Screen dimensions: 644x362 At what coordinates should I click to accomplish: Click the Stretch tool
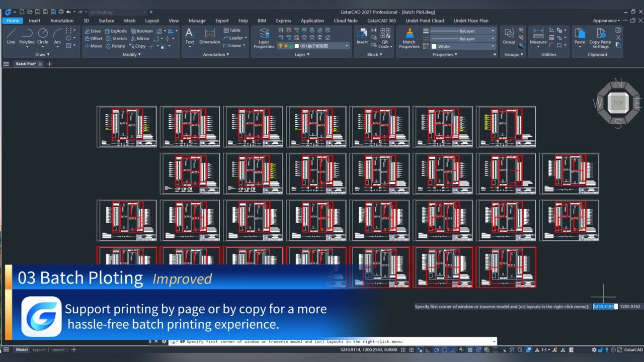[116, 39]
